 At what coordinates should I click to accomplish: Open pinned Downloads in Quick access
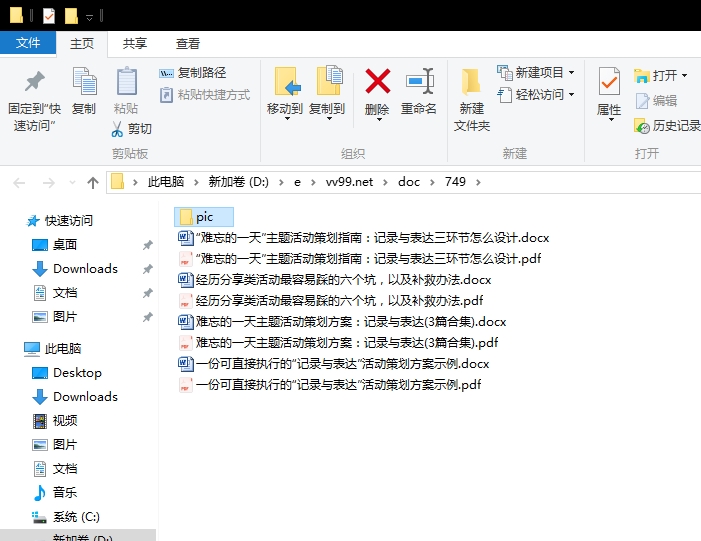click(x=75, y=269)
